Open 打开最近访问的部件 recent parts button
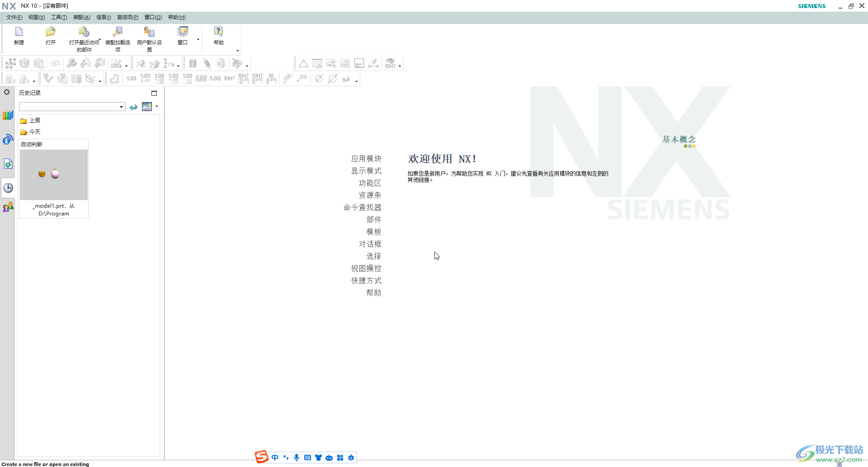The image size is (868, 467). point(84,39)
